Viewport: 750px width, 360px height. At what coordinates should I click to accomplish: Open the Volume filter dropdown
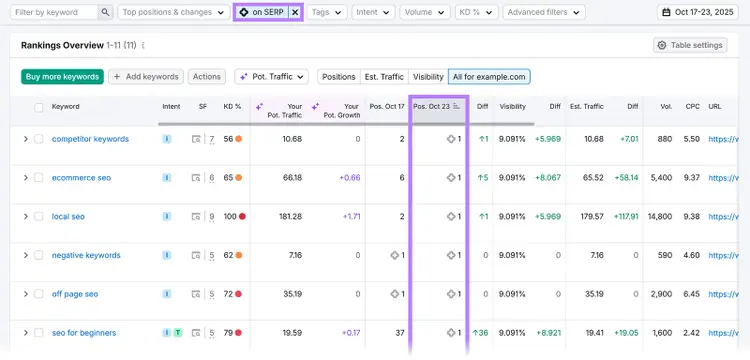425,12
